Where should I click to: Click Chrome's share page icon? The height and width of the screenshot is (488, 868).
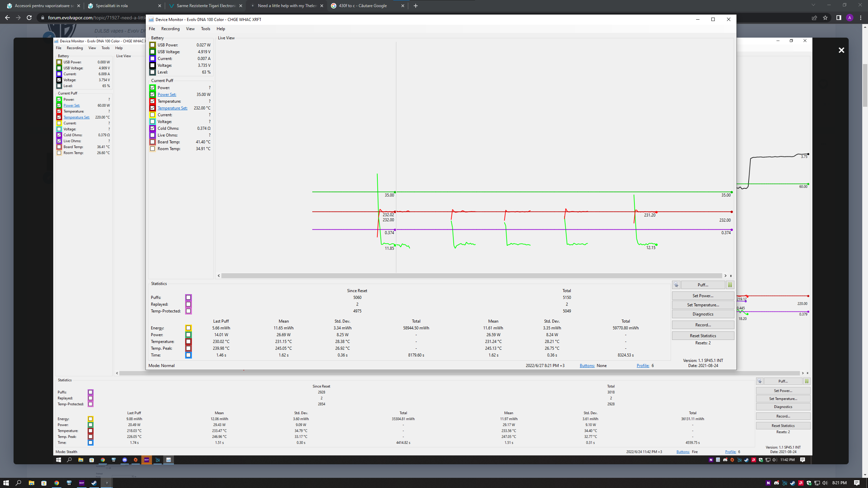click(814, 18)
